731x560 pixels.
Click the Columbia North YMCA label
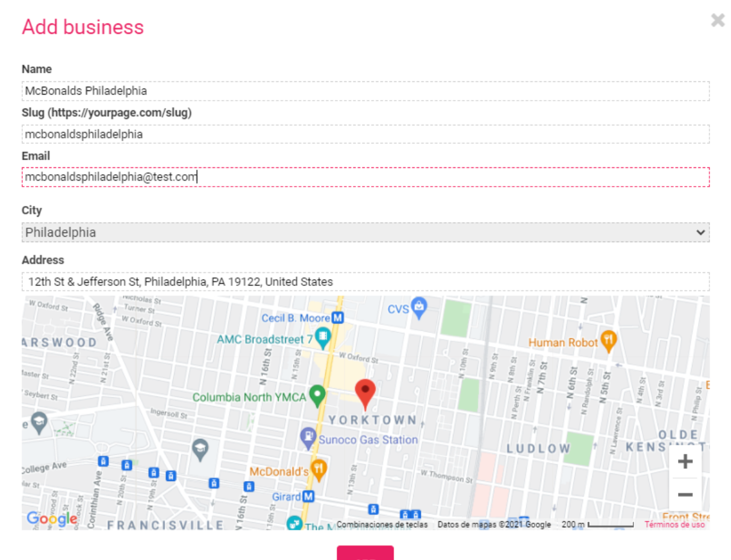(x=250, y=397)
